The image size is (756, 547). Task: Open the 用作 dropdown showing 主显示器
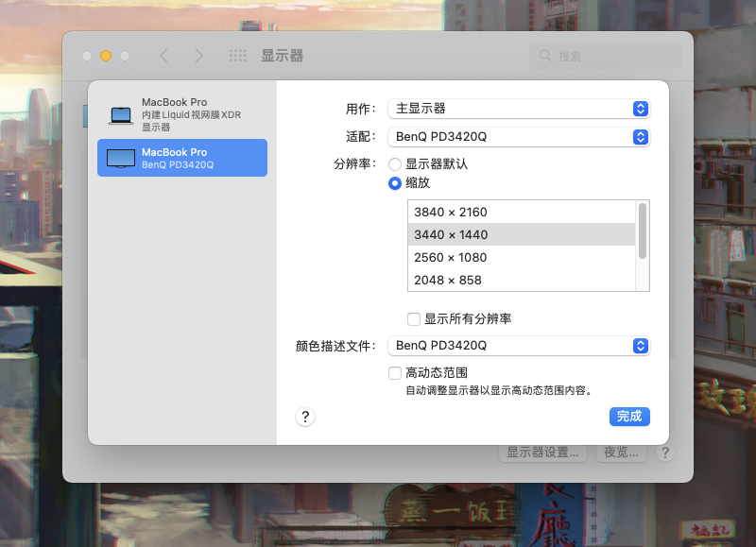tap(519, 109)
